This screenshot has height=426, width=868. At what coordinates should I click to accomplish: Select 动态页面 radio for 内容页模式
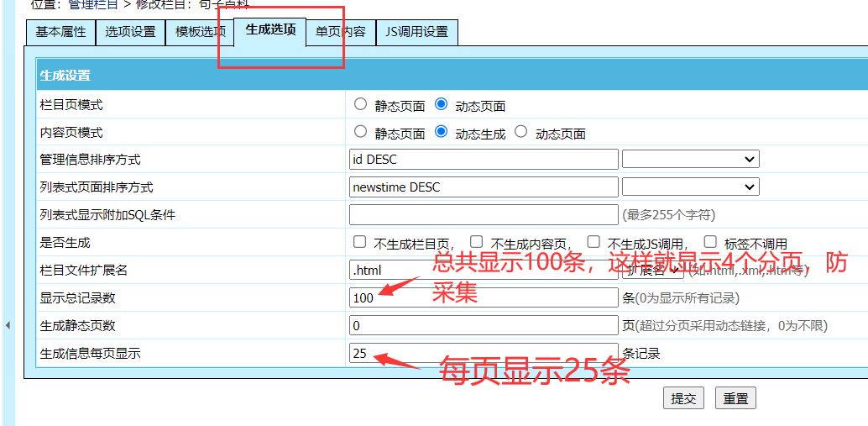[x=521, y=132]
